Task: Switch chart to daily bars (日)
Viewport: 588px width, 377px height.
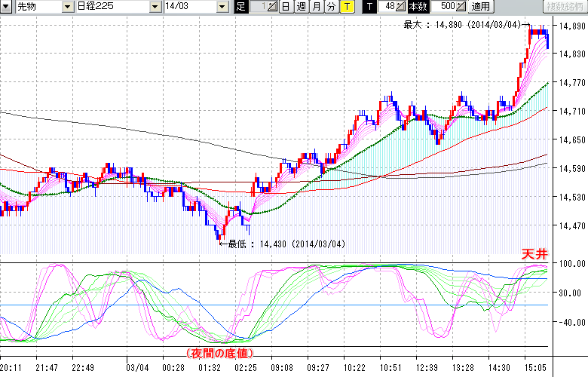Action: pos(286,7)
